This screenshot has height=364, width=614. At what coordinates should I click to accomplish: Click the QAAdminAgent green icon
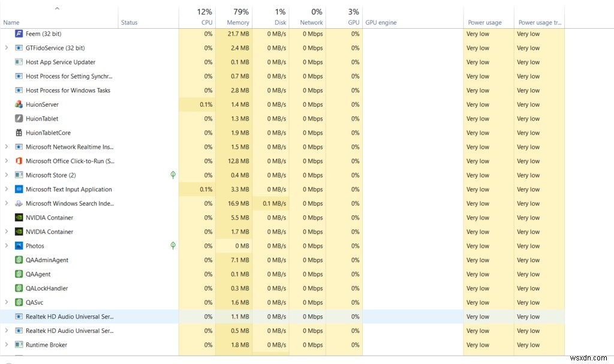point(18,260)
